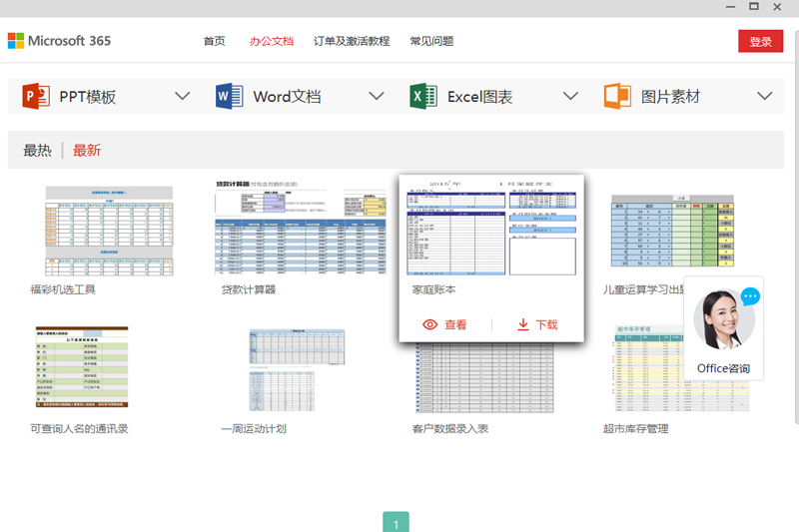
Task: Click the page 1 pagination button
Action: 396,523
